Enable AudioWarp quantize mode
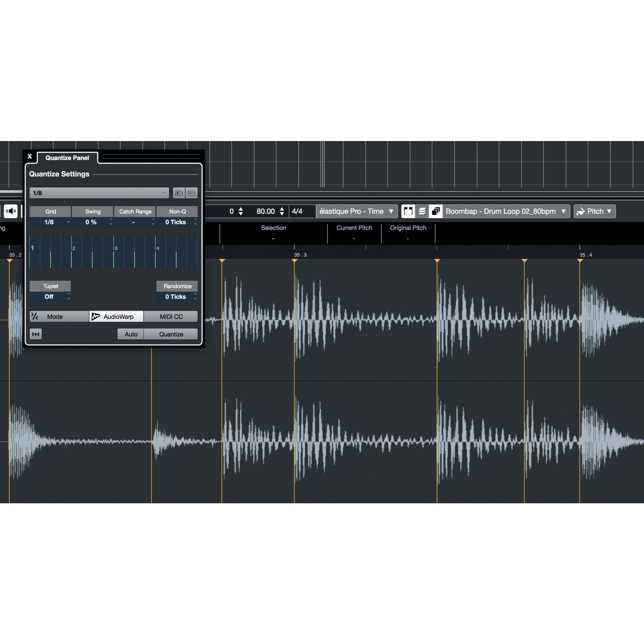Image resolution: width=644 pixels, height=644 pixels. [x=116, y=316]
